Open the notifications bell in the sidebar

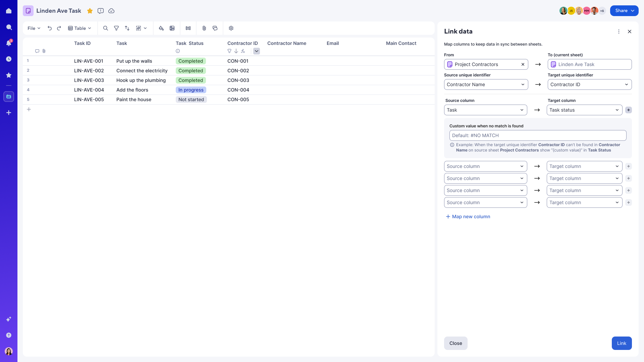pos(9,43)
